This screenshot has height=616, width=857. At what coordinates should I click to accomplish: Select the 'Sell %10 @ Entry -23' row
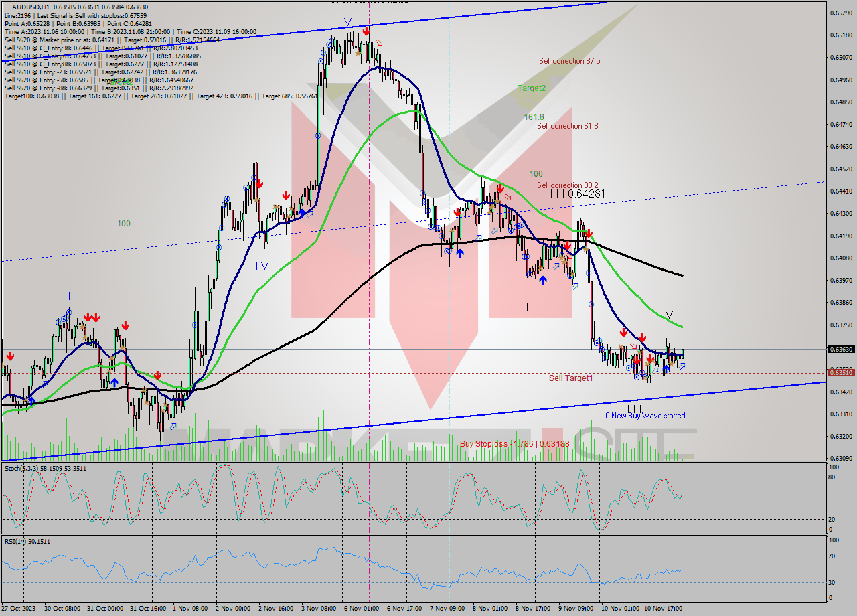(x=100, y=72)
